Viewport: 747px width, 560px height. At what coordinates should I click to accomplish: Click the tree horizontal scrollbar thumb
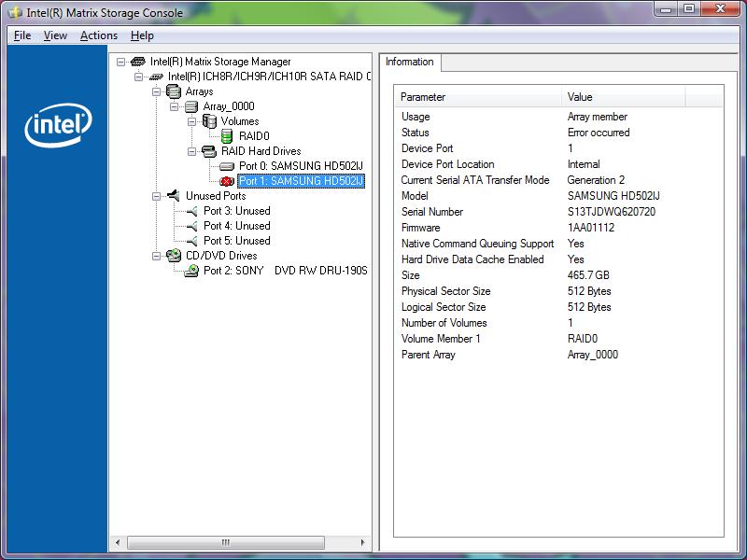[x=226, y=542]
